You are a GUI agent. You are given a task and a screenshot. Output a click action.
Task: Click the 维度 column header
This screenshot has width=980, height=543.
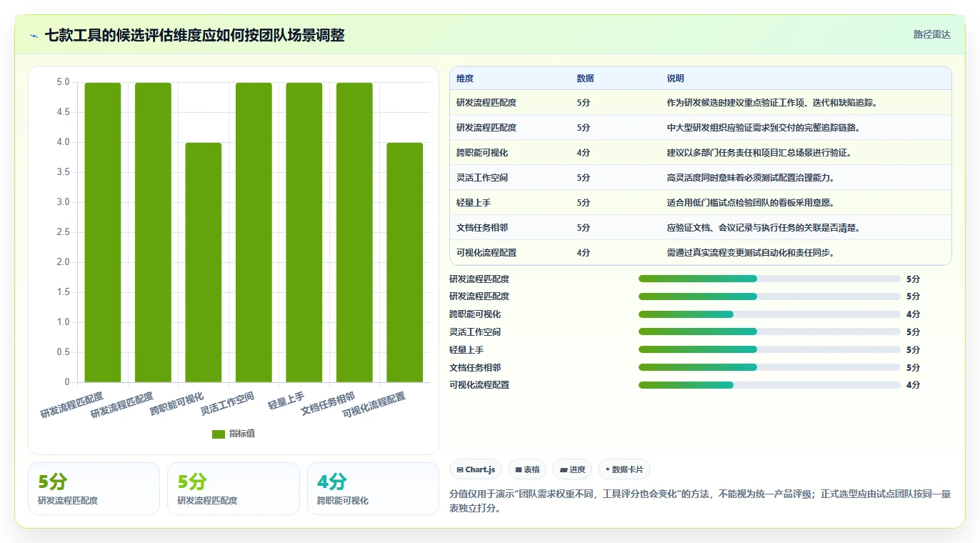pos(465,78)
